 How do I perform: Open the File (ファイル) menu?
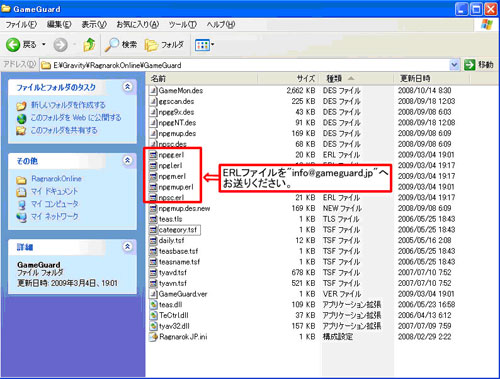pos(21,25)
